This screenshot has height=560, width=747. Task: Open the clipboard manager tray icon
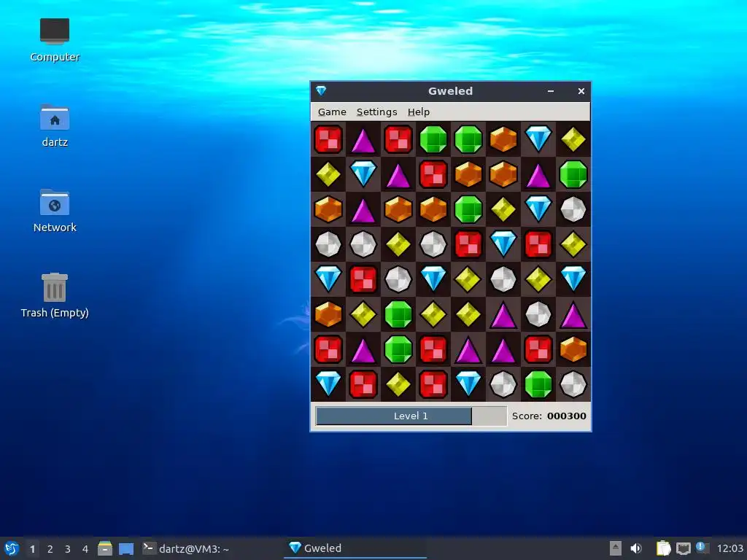pos(663,548)
